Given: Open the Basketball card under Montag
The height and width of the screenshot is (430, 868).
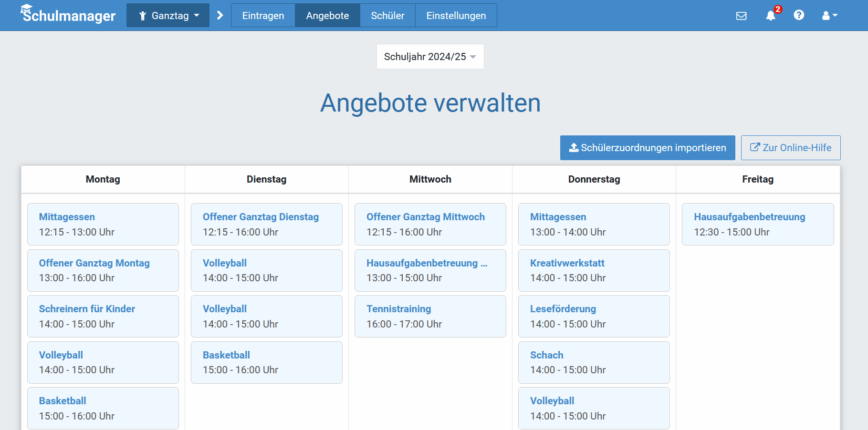Looking at the screenshot, I should click(x=103, y=408).
